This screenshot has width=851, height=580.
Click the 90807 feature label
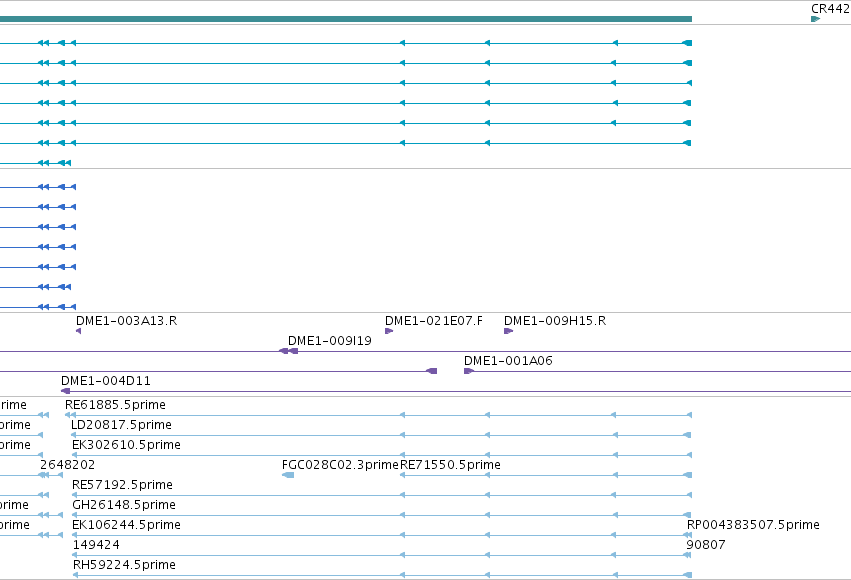click(706, 545)
